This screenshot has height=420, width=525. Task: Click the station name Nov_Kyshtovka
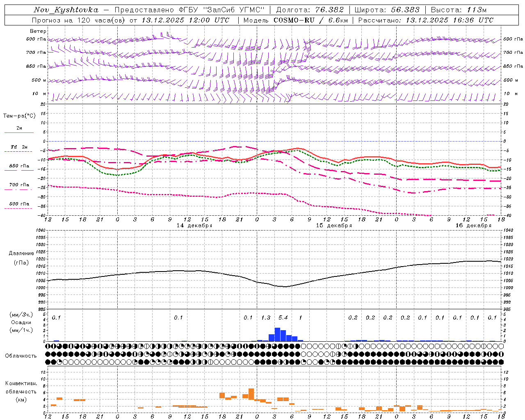(66, 10)
